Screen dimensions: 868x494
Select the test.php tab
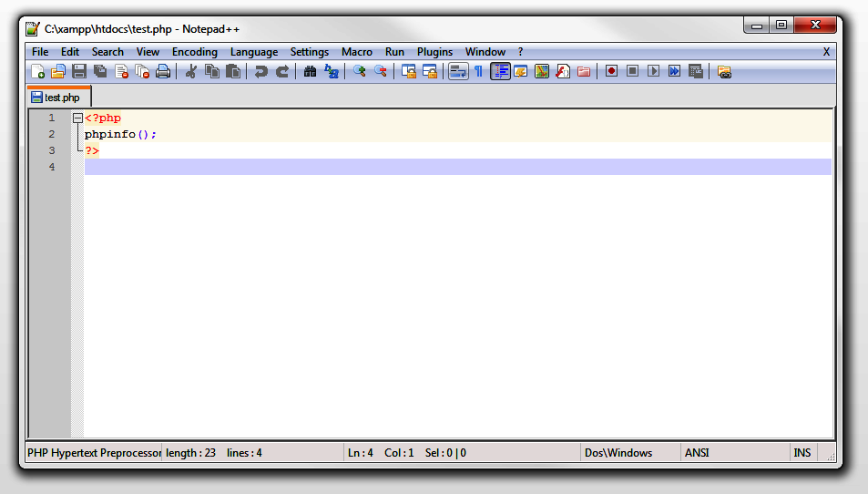click(60, 97)
